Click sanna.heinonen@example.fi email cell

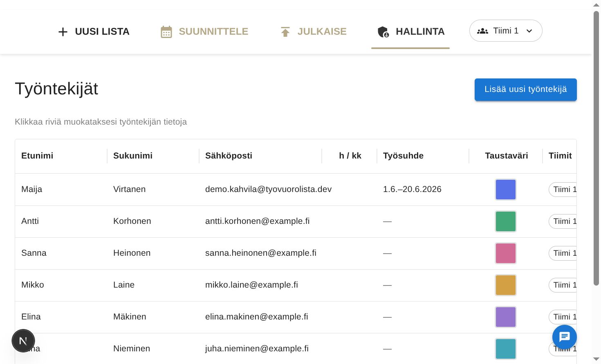[x=261, y=253]
